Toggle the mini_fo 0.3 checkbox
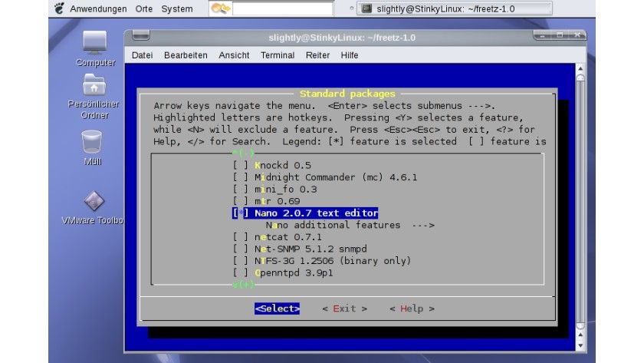The image size is (644, 363). (x=241, y=189)
